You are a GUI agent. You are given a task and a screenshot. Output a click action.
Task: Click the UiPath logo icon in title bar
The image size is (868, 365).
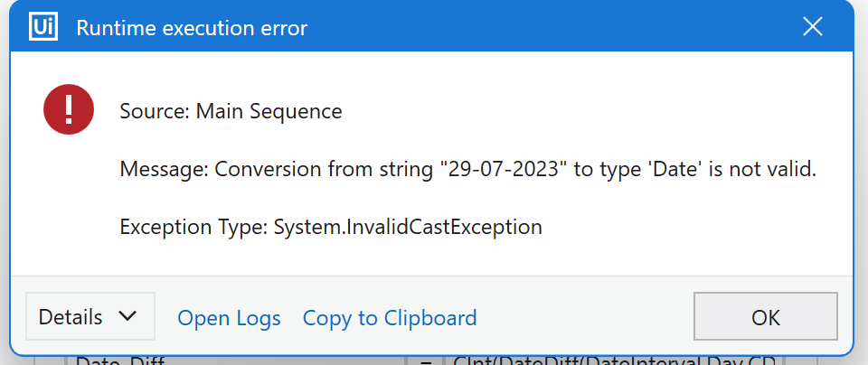pos(43,28)
